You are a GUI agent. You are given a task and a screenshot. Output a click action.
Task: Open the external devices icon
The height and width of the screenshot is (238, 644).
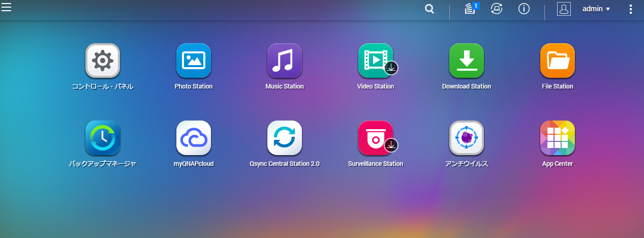pyautogui.click(x=497, y=9)
